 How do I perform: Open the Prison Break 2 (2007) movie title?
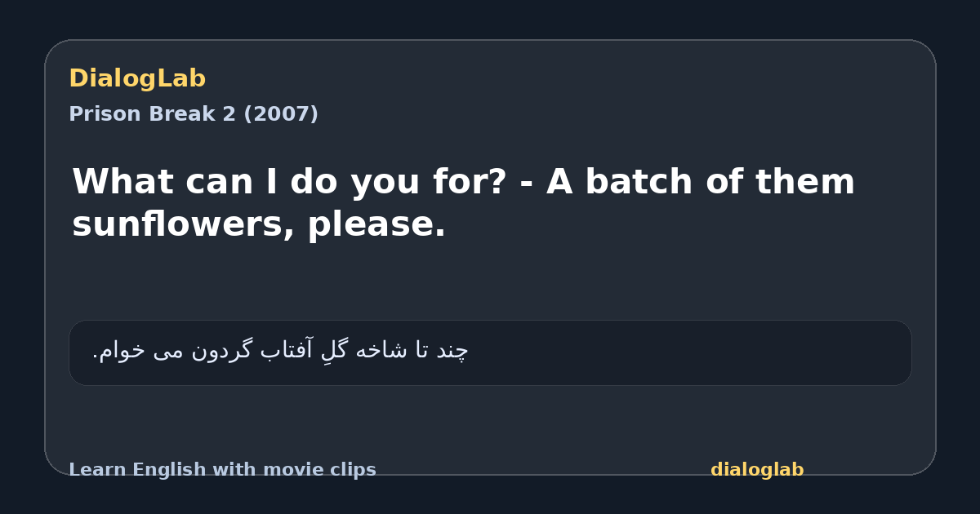click(x=194, y=114)
